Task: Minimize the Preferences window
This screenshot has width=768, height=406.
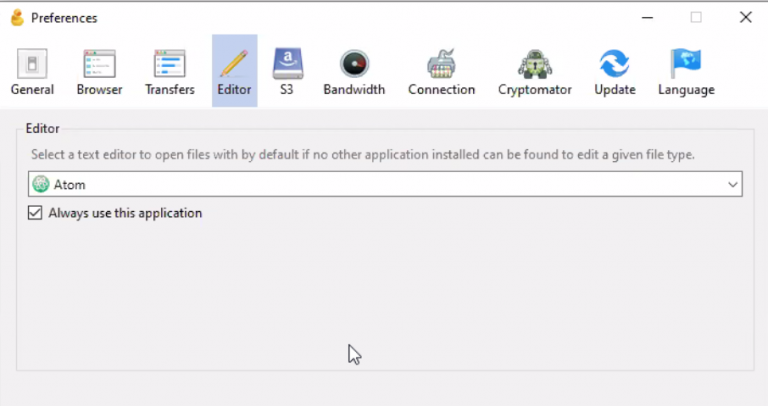Action: pos(647,17)
